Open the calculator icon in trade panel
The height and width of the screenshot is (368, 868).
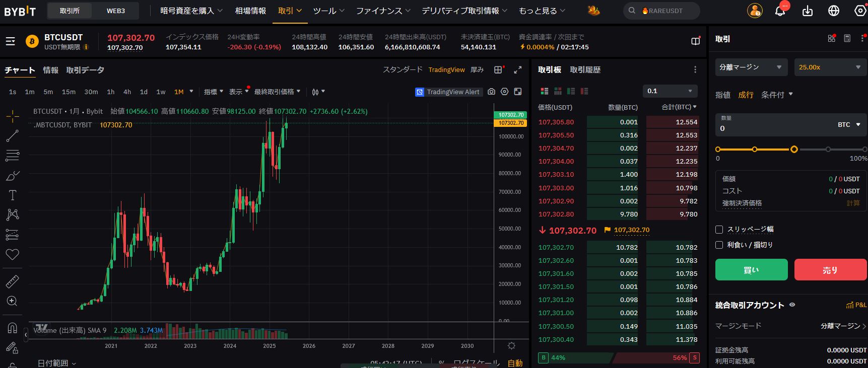tap(847, 38)
